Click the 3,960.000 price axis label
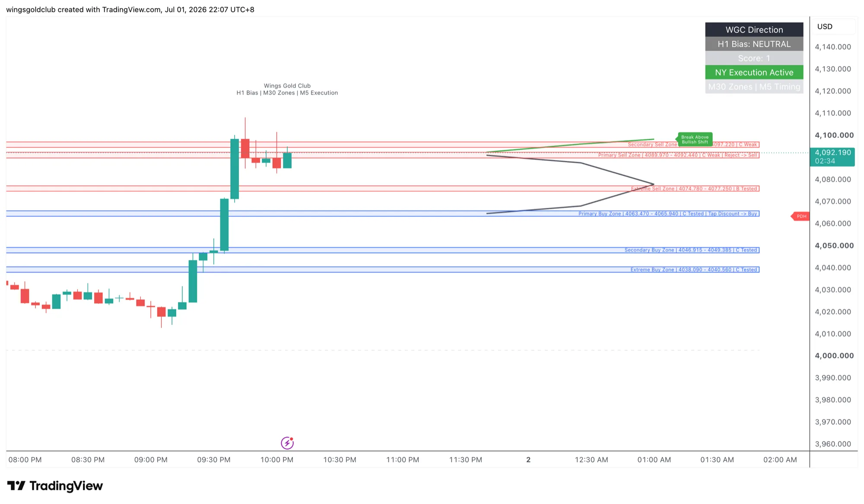 [x=833, y=444]
